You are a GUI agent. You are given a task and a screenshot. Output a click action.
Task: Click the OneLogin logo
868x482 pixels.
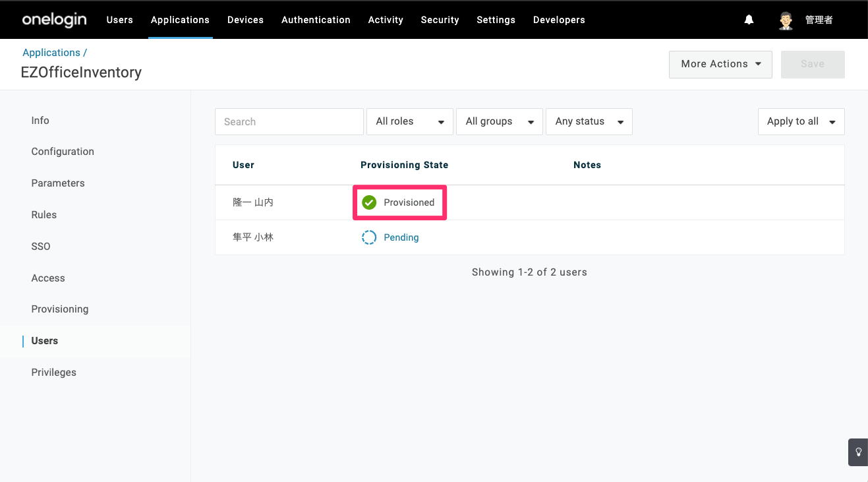[x=54, y=20]
